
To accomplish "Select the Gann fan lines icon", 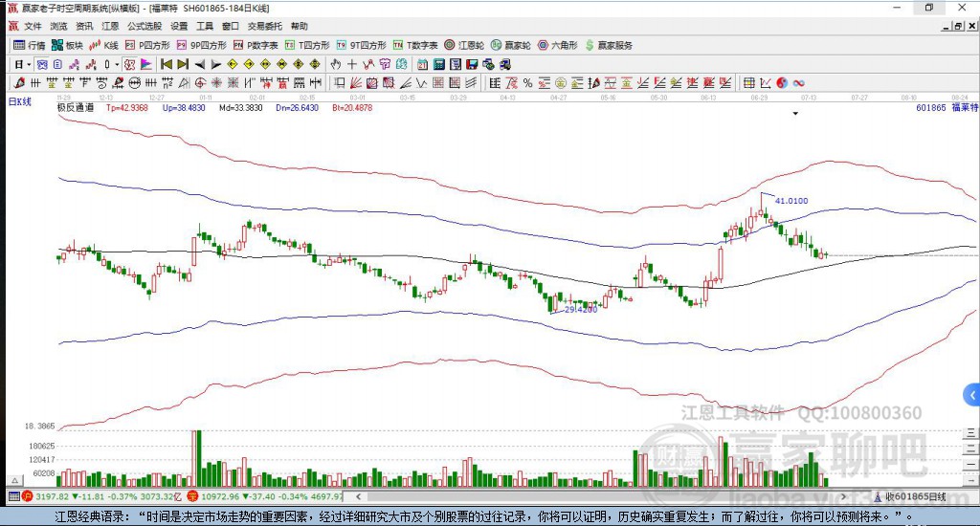I will coord(356,82).
